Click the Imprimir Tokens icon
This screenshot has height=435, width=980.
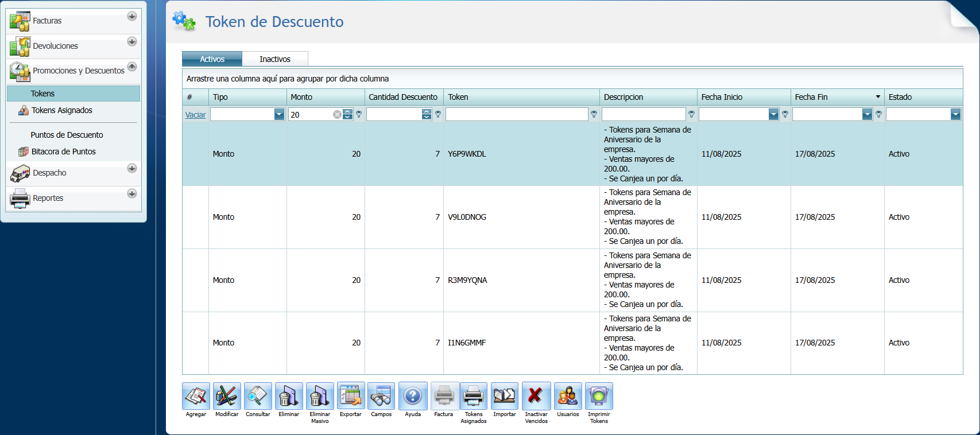pyautogui.click(x=599, y=396)
